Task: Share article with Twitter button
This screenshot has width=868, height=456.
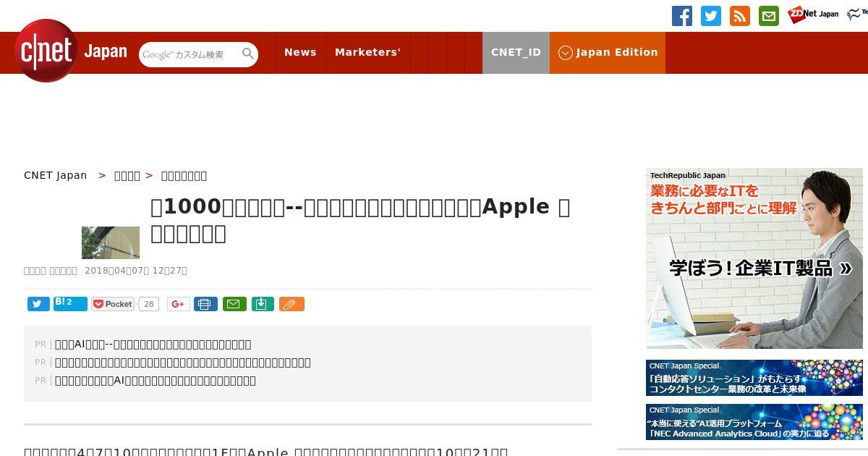Action: point(38,304)
